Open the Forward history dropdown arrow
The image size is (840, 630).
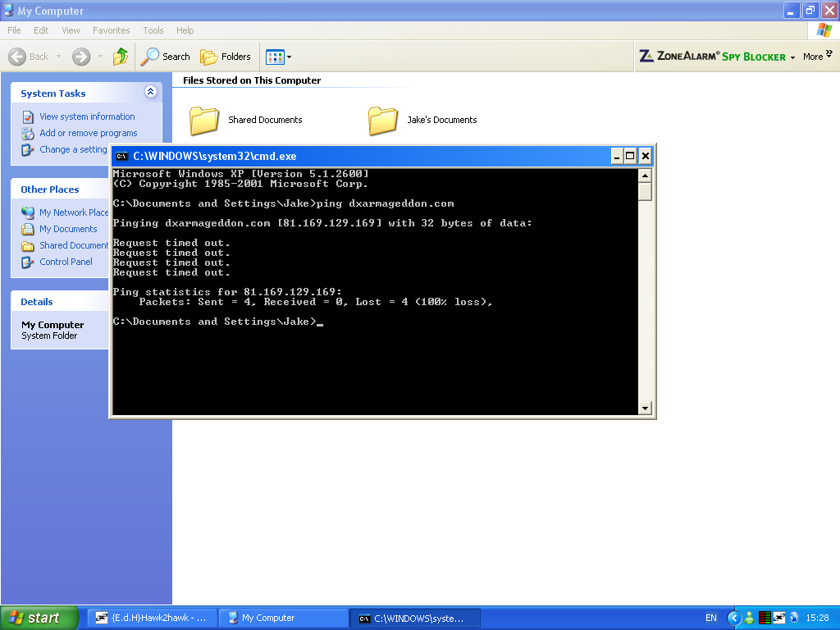pyautogui.click(x=100, y=57)
